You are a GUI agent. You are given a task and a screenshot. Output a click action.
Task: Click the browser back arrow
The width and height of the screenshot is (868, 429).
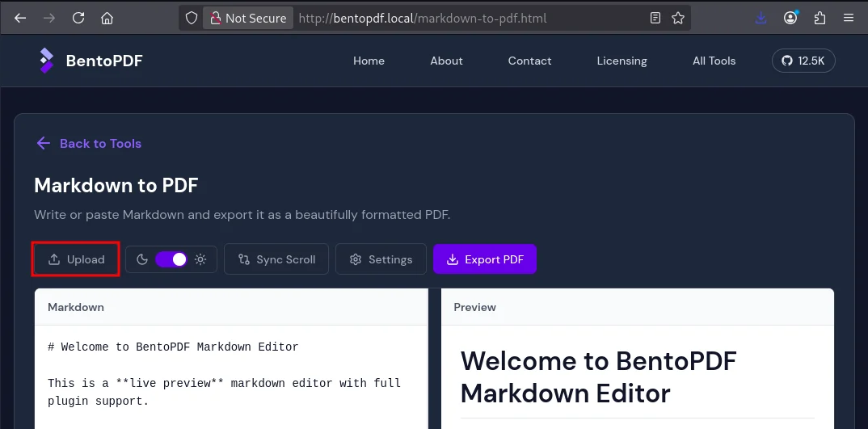click(x=20, y=19)
